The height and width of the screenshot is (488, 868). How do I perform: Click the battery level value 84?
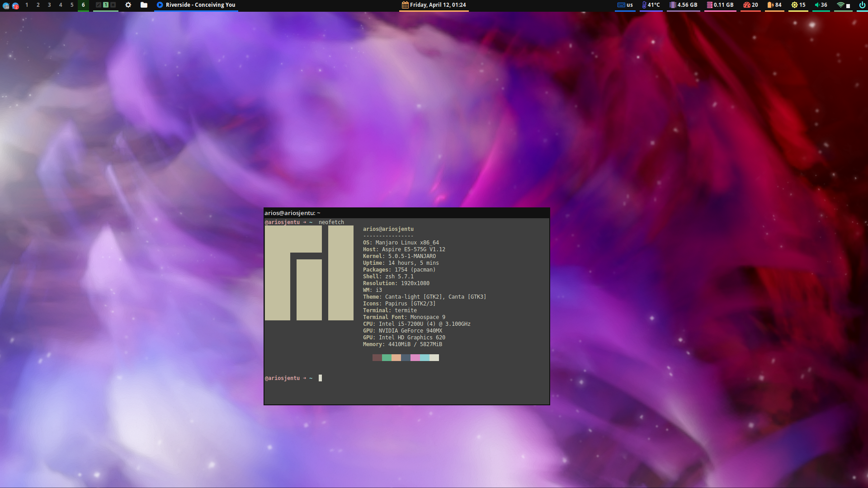[778, 5]
